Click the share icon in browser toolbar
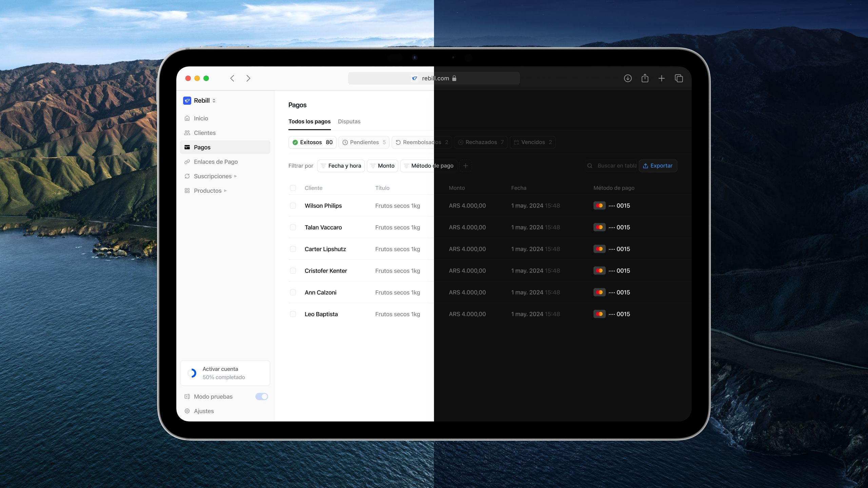The width and height of the screenshot is (868, 488). coord(645,78)
